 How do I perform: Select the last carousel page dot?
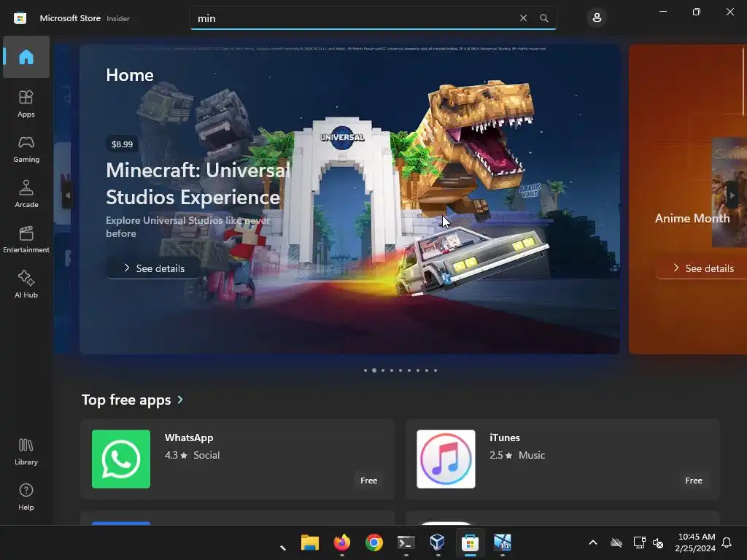436,370
